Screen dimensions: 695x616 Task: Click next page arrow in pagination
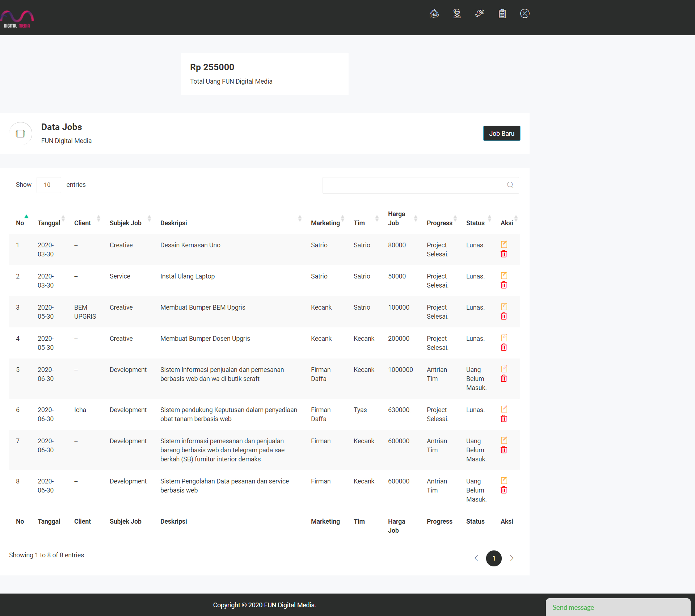click(x=511, y=558)
